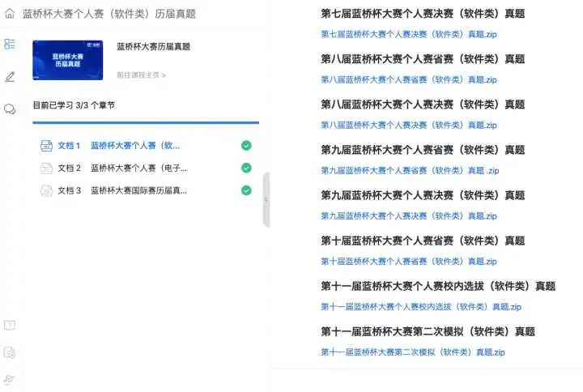Download 第十一届个人赛校内选拔 zip file
The image size is (583, 392).
(421, 307)
